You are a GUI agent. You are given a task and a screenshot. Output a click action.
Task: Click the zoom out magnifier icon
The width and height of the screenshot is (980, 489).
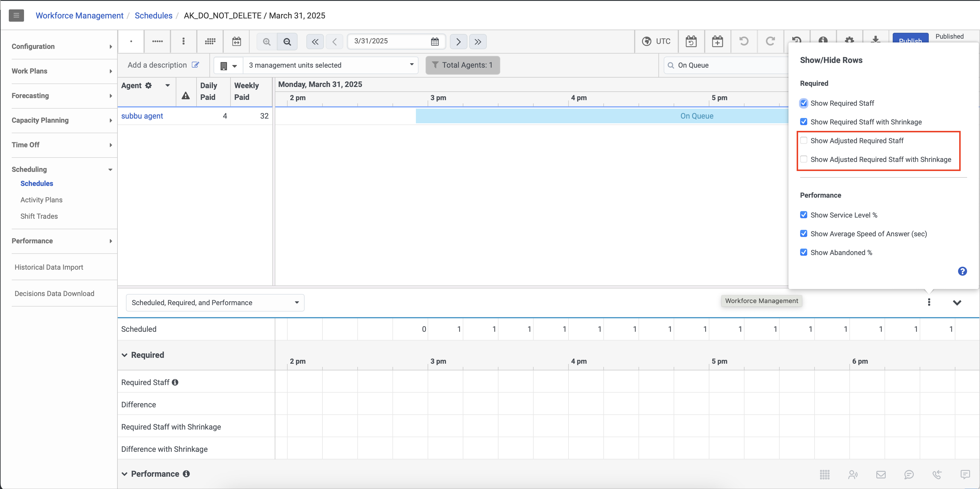[287, 42]
